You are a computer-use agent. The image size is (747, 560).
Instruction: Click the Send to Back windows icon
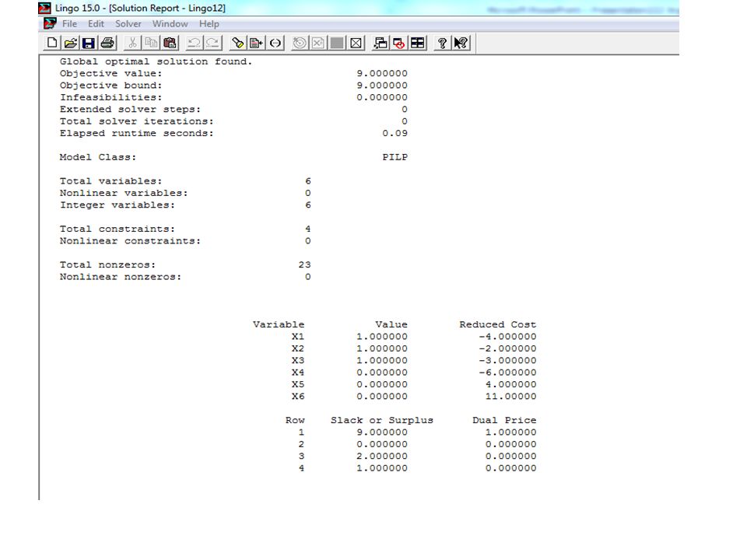tap(381, 44)
